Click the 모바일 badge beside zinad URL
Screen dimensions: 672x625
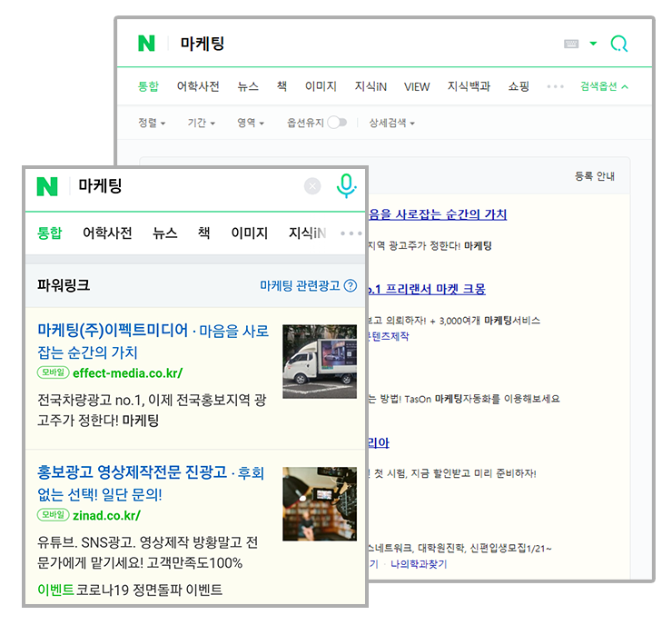(x=54, y=515)
